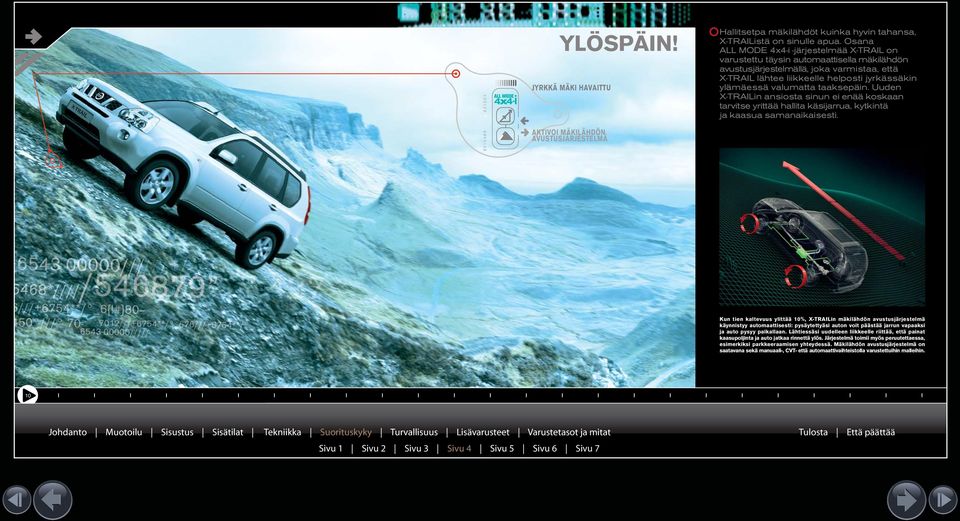The image size is (960, 521).
Task: Click the hill-start assist mountain icon
Action: [506, 136]
